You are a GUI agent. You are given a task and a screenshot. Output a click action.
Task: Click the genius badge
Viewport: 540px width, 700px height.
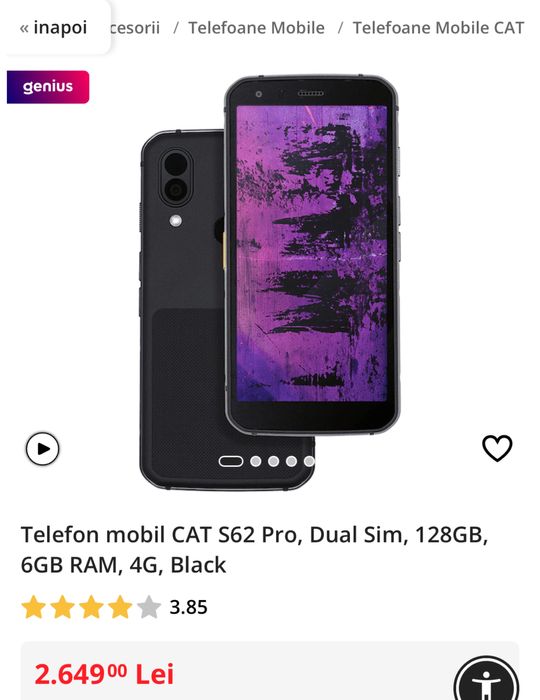pos(48,87)
